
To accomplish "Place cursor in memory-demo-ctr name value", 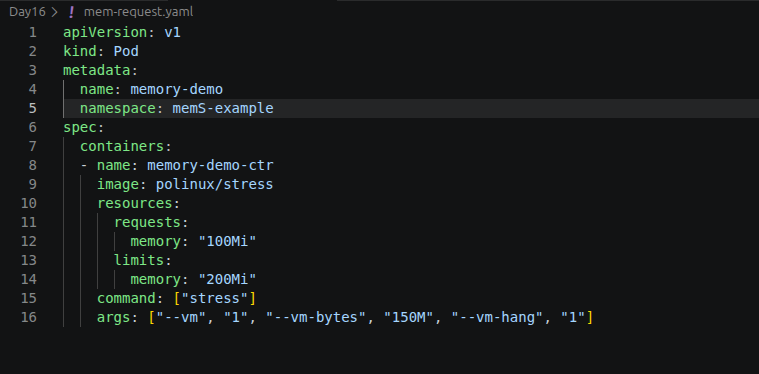I will point(210,165).
